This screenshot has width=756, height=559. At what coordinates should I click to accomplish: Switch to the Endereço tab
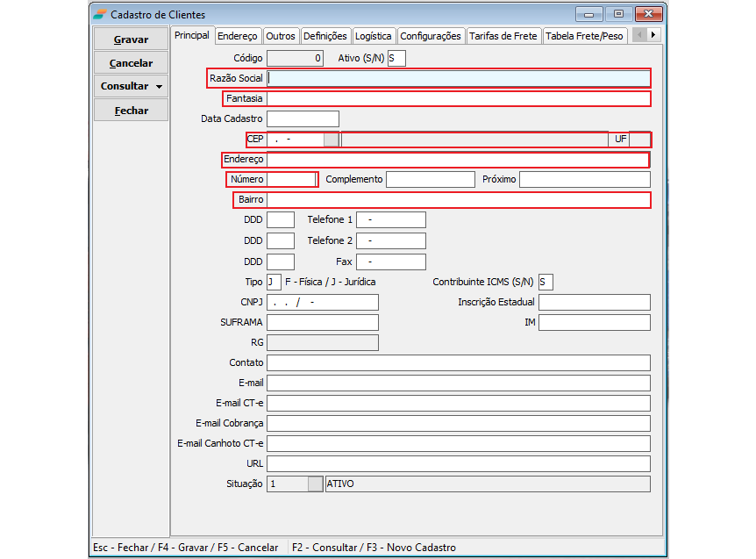click(x=238, y=36)
